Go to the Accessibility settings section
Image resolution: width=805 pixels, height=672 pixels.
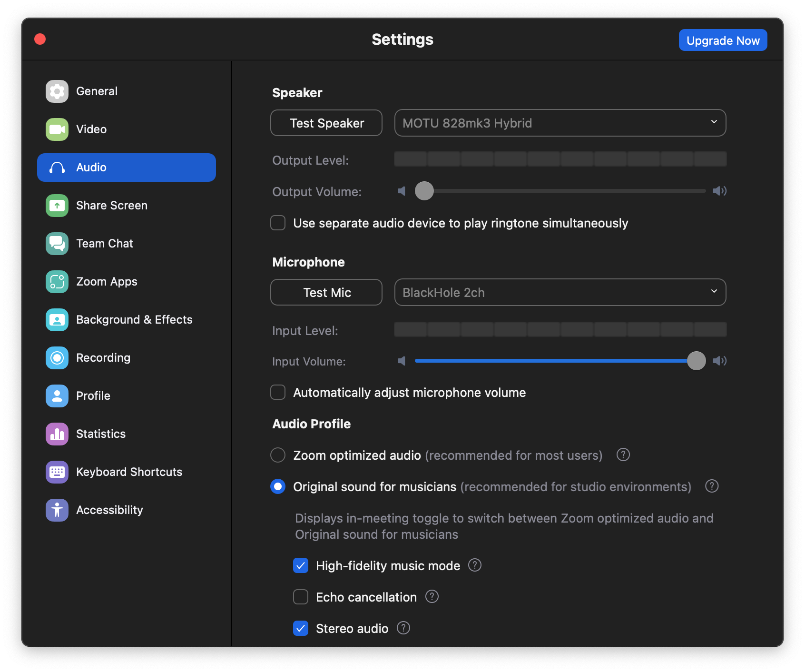[x=109, y=510]
